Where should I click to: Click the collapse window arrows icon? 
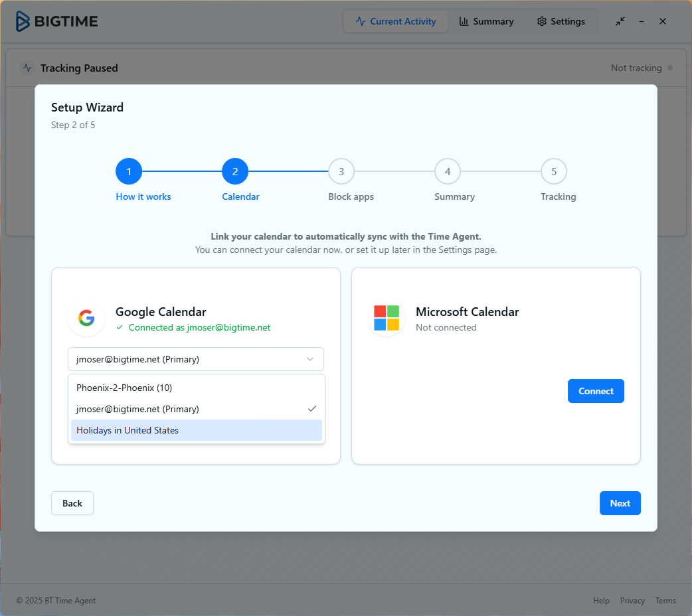pos(620,21)
